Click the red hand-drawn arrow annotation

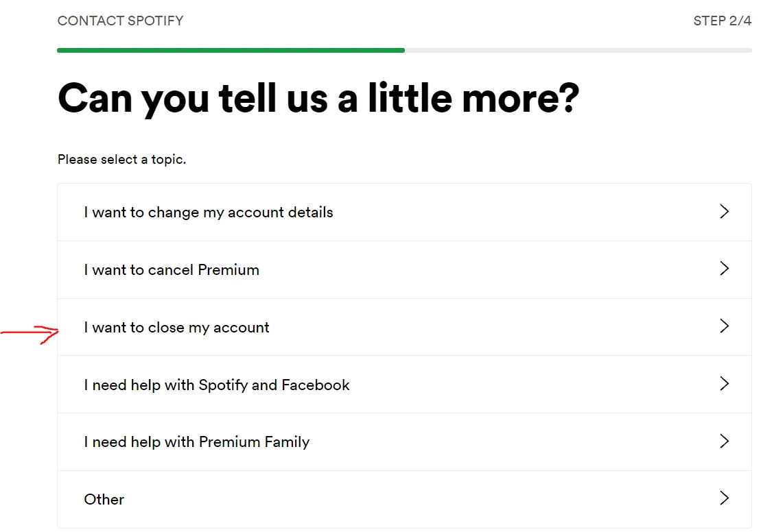click(31, 333)
